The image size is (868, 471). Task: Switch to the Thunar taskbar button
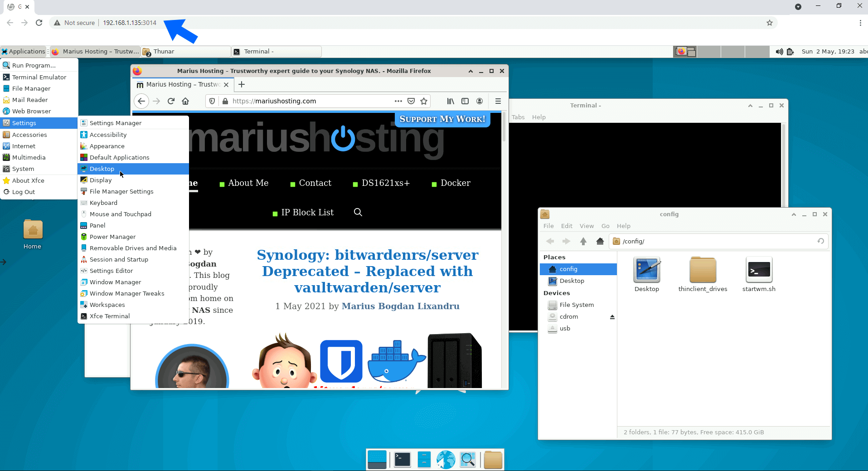pyautogui.click(x=186, y=52)
